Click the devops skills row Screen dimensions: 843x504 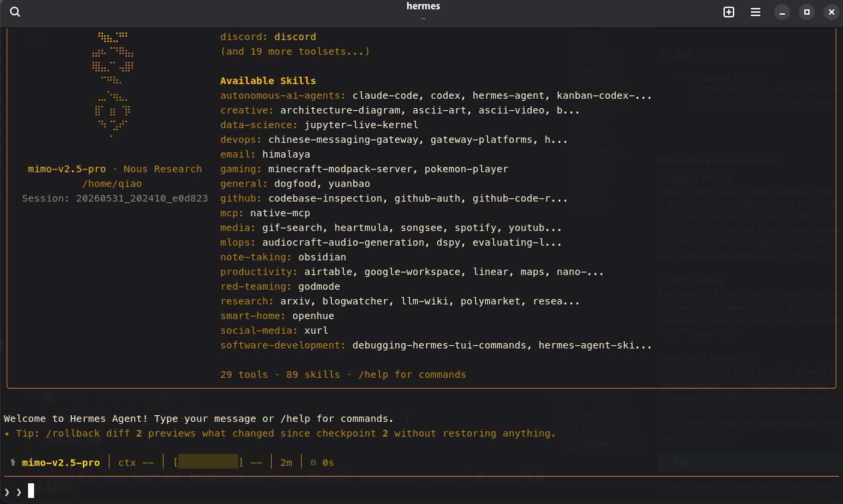pos(394,140)
